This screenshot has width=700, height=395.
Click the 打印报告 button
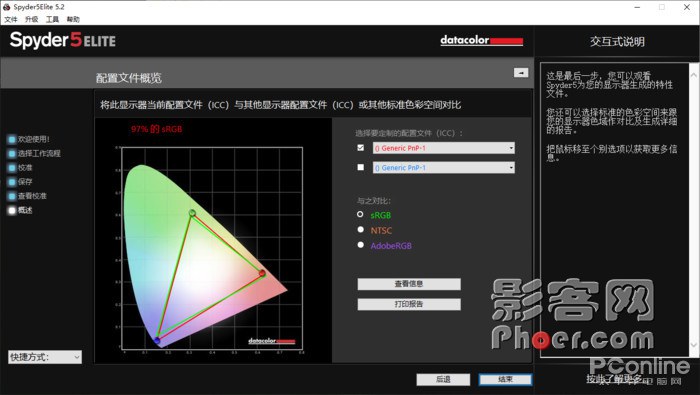(x=409, y=304)
